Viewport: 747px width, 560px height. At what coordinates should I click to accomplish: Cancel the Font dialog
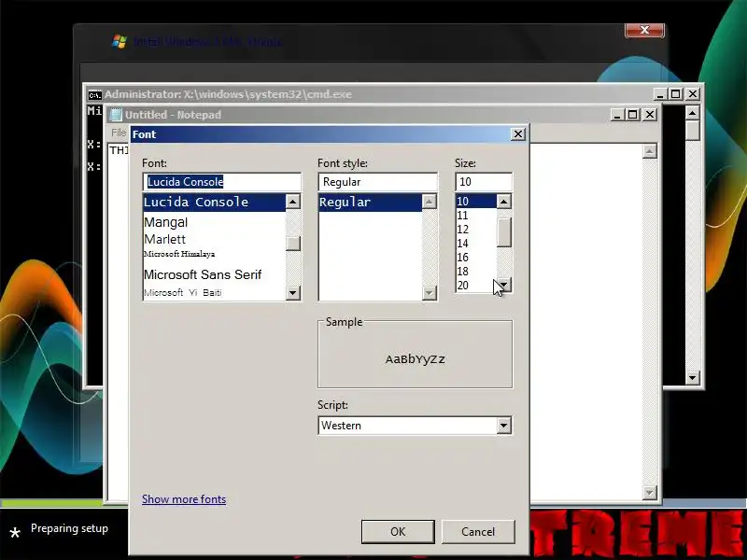(x=478, y=531)
